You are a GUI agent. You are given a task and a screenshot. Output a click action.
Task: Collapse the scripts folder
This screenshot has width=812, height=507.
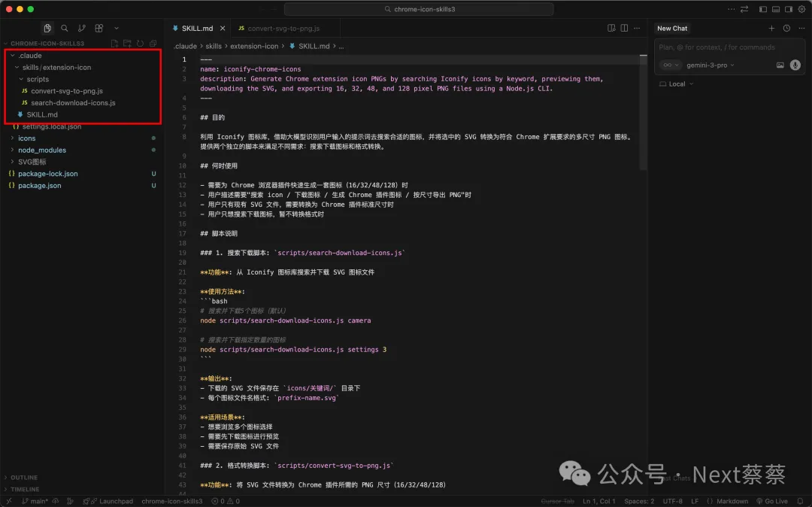tap(38, 79)
